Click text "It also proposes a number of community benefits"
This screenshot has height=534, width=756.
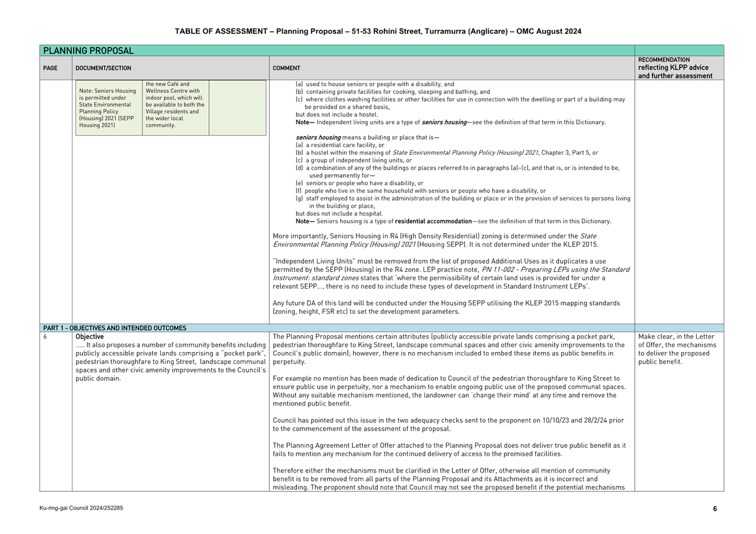[170, 362]
